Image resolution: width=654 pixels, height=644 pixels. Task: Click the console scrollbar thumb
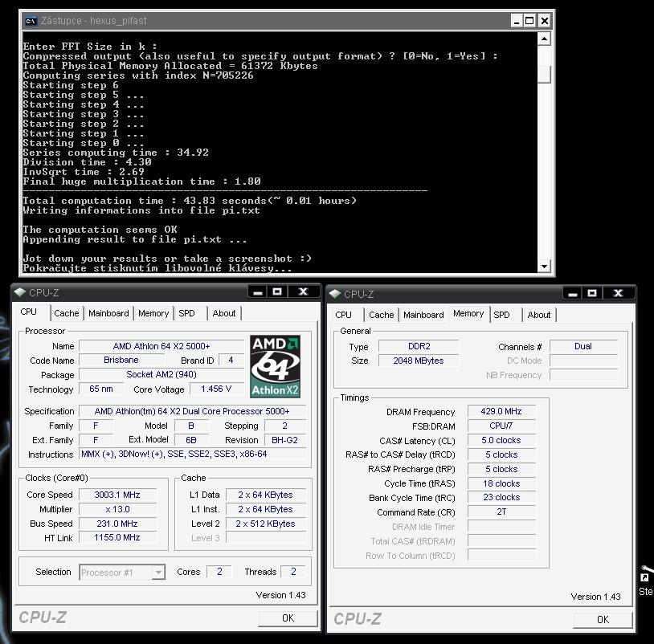pos(544,74)
